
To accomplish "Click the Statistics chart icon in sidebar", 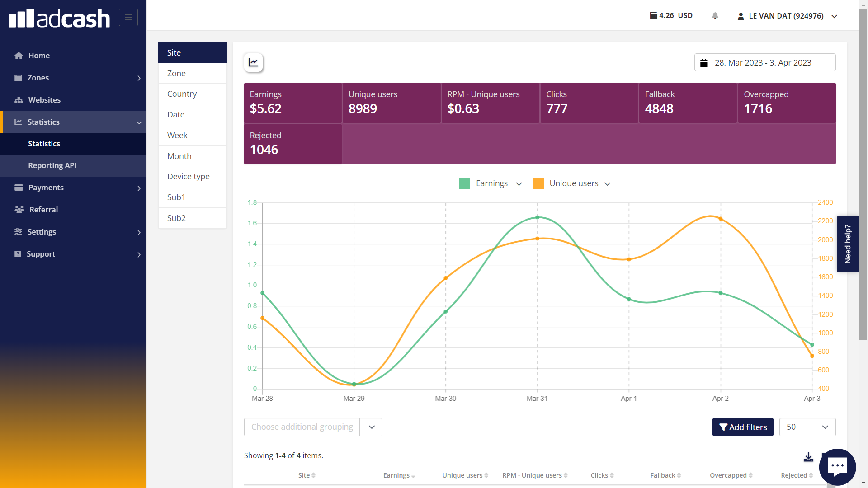I will coord(18,122).
